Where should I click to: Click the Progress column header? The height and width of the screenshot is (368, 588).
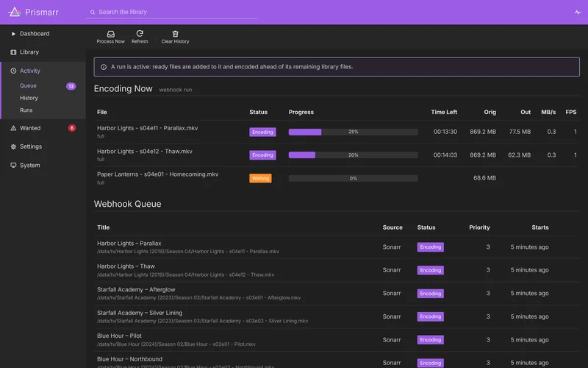(301, 112)
